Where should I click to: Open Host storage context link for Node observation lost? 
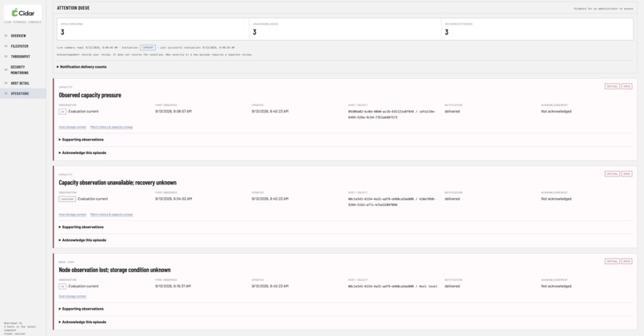[x=72, y=296]
